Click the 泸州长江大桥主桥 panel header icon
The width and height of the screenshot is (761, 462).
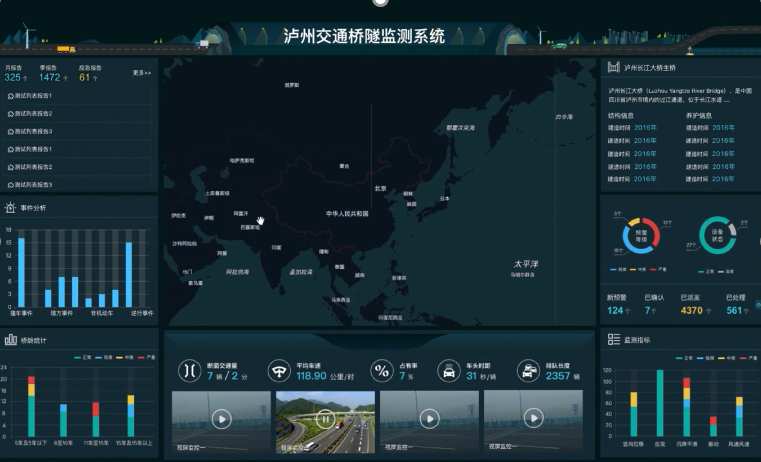613,68
